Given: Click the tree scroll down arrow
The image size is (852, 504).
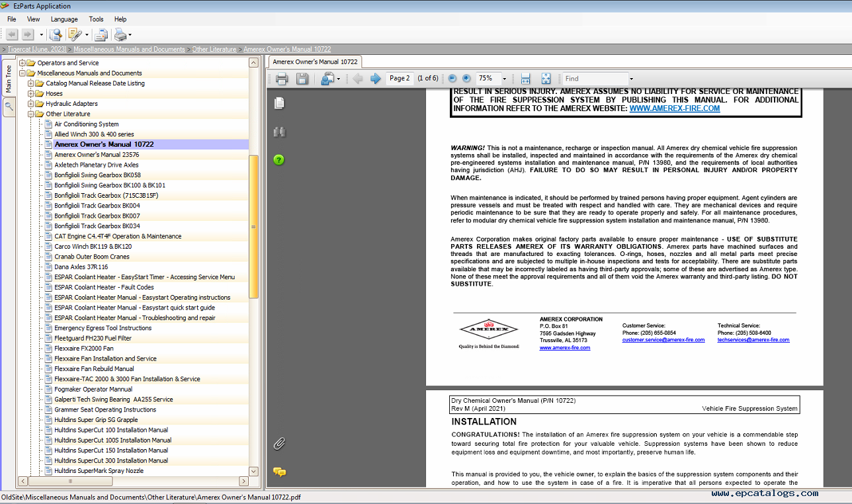Looking at the screenshot, I should [253, 471].
